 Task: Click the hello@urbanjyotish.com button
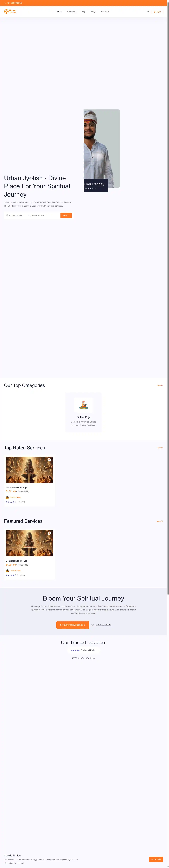[x=73, y=625]
